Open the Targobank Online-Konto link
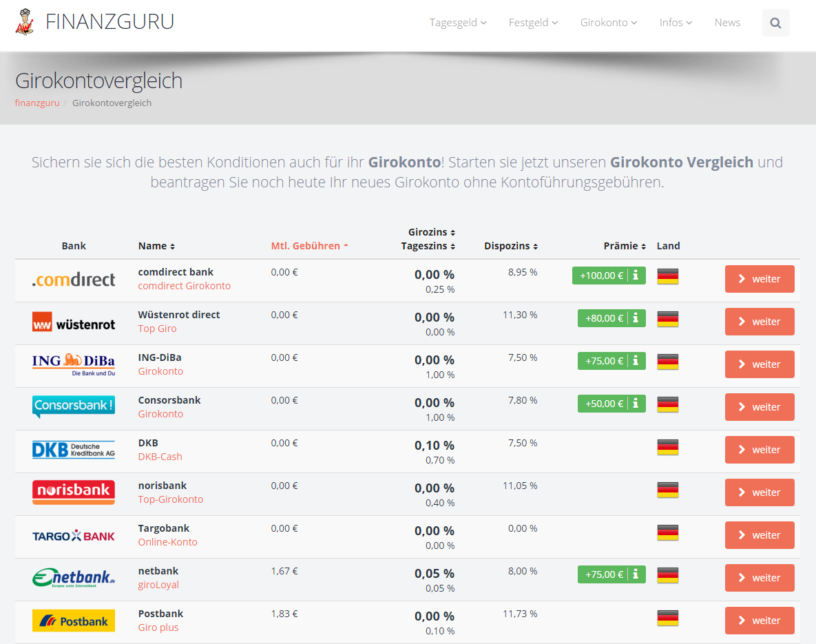 pos(167,542)
